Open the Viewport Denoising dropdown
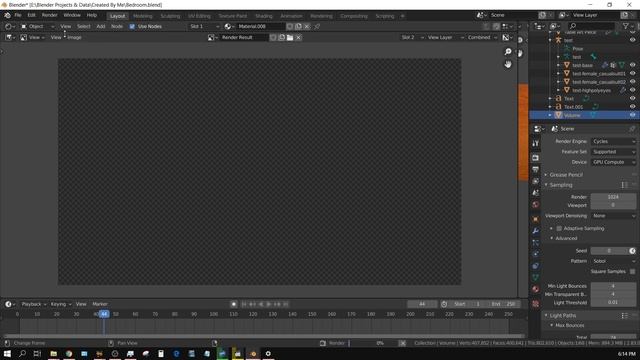This screenshot has height=360, width=640. pyautogui.click(x=613, y=216)
